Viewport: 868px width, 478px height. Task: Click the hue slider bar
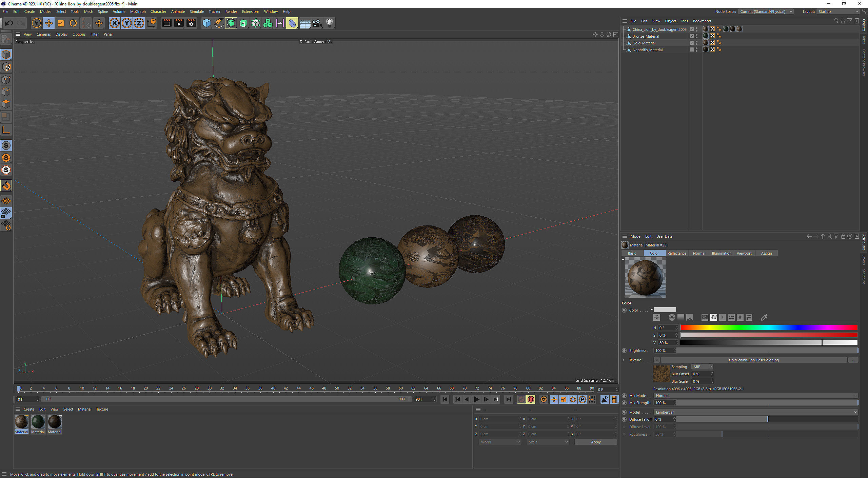[x=769, y=327]
